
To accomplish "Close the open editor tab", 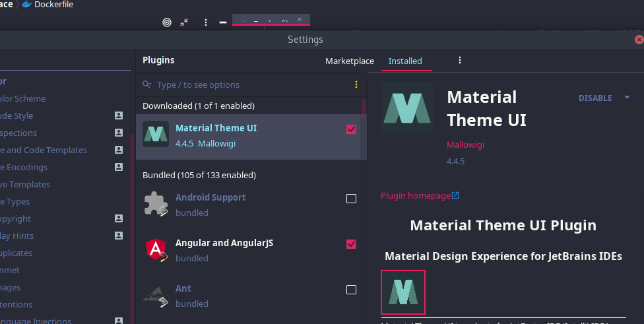I will [x=300, y=19].
